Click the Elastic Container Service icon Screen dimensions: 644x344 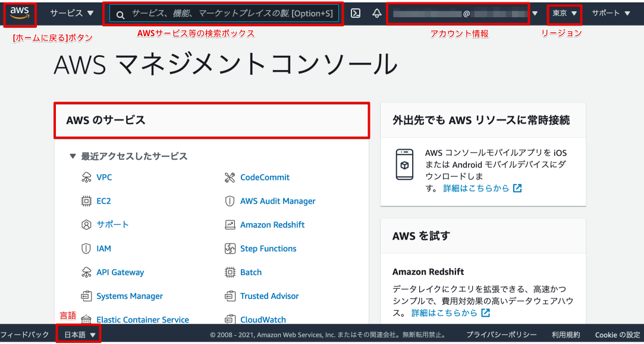[86, 320]
